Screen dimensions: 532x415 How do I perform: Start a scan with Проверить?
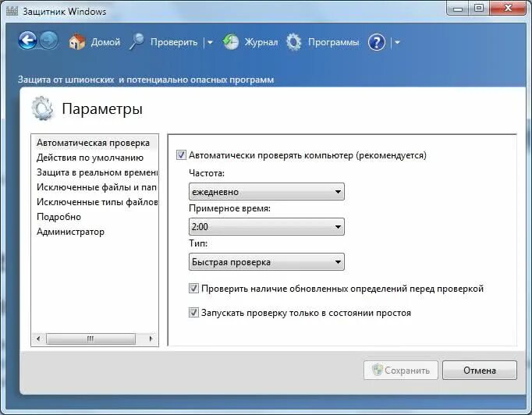[x=174, y=42]
